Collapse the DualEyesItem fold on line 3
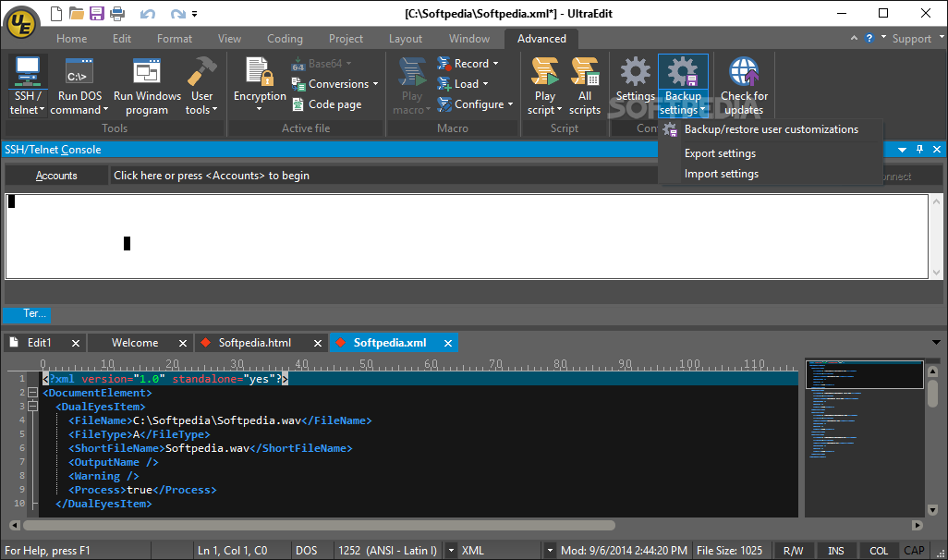The width and height of the screenshot is (948, 560). point(32,407)
